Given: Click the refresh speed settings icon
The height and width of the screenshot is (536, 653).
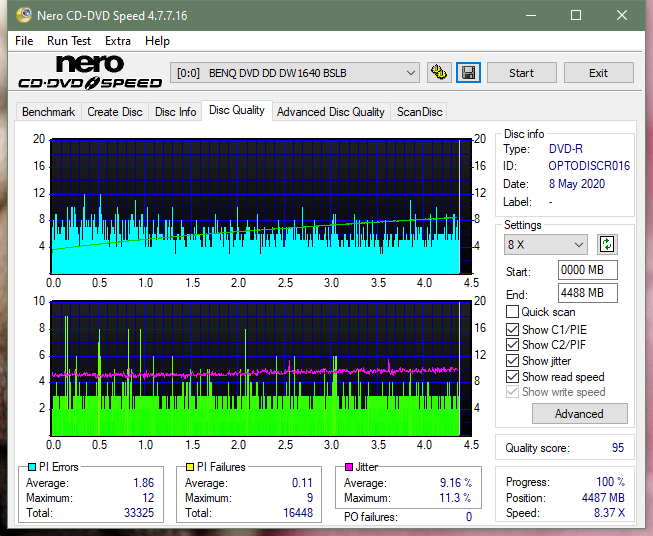Looking at the screenshot, I should (607, 244).
